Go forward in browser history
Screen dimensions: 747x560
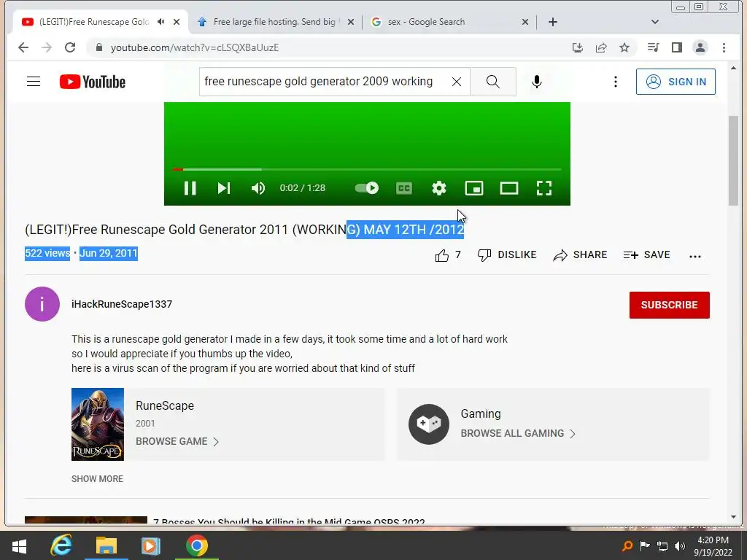(46, 47)
